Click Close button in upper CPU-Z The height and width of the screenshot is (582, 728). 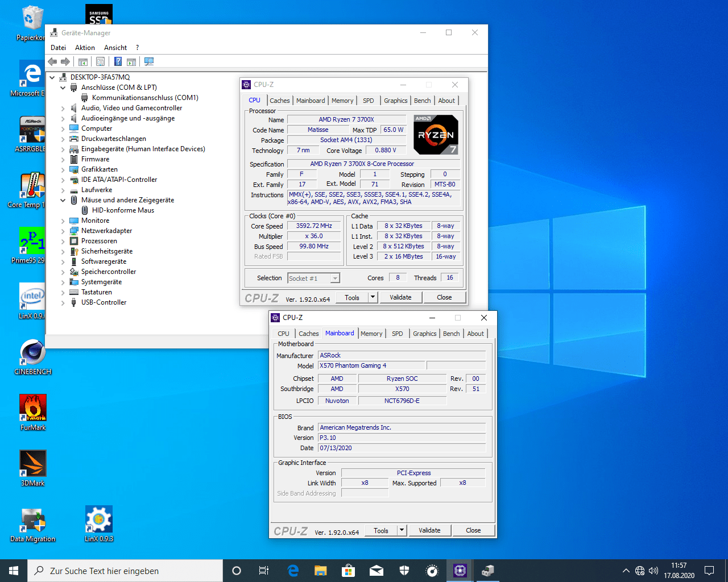point(444,297)
